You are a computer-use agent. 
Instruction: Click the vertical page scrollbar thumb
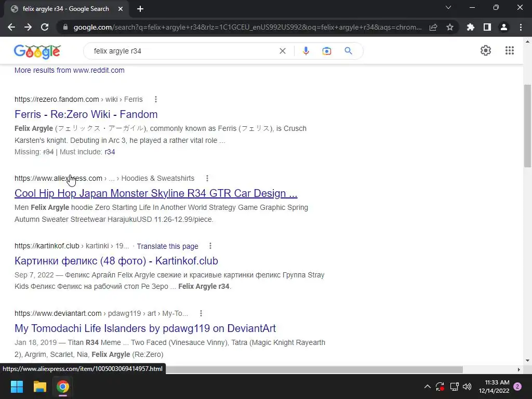tap(527, 126)
